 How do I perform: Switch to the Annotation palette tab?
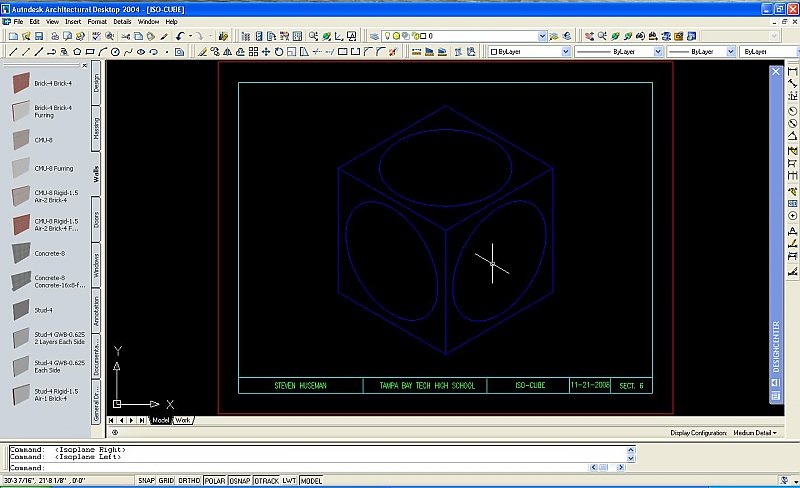96,311
